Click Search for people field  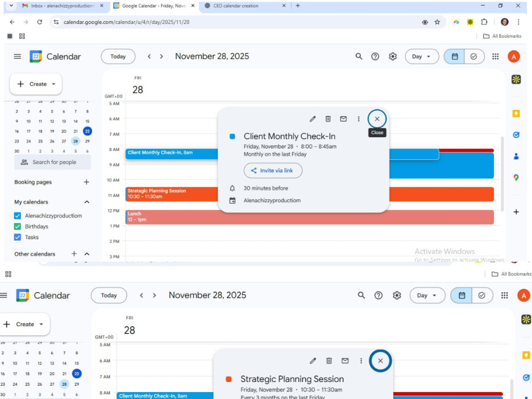pos(53,162)
